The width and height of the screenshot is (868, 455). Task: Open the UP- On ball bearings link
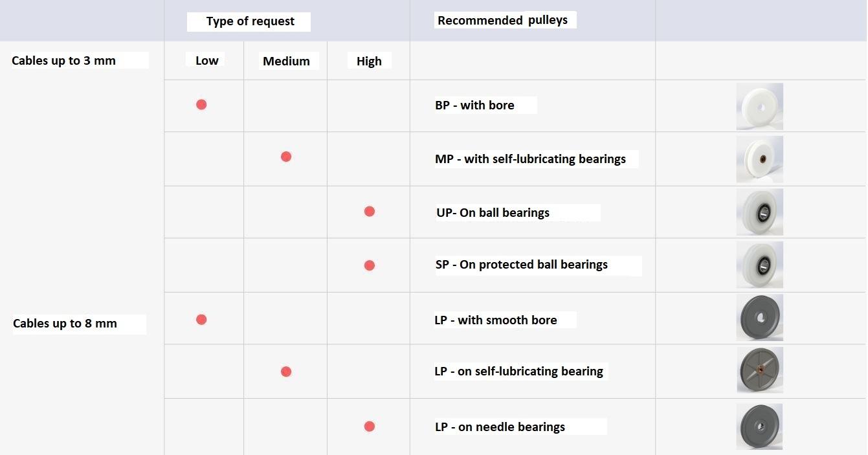pos(493,212)
